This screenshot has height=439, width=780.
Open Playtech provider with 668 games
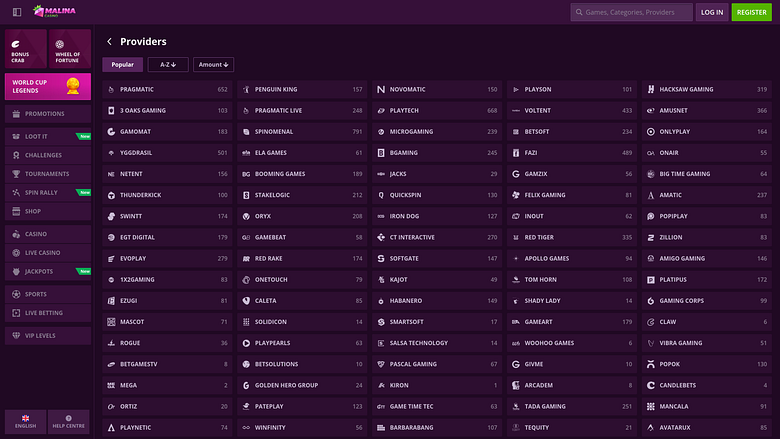[x=437, y=110]
